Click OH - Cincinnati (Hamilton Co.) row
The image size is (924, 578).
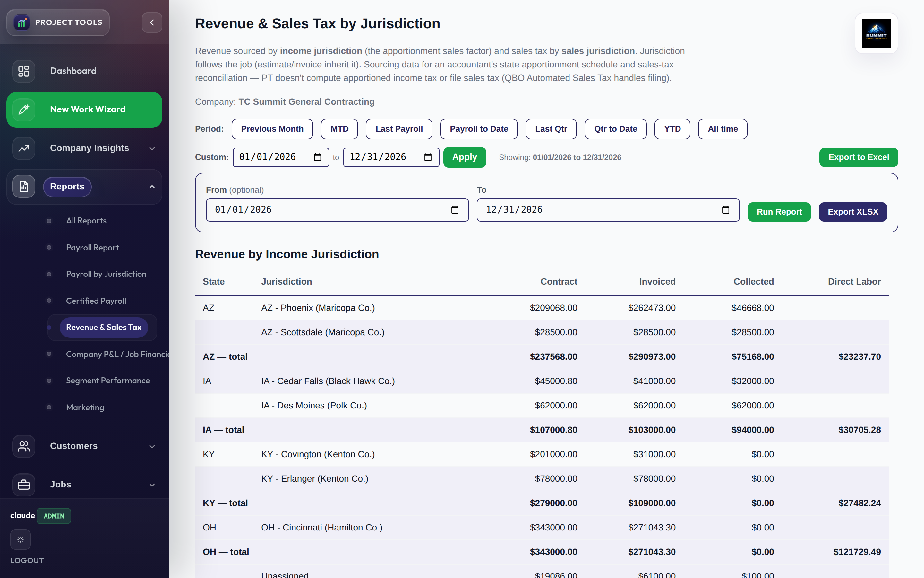point(542,528)
